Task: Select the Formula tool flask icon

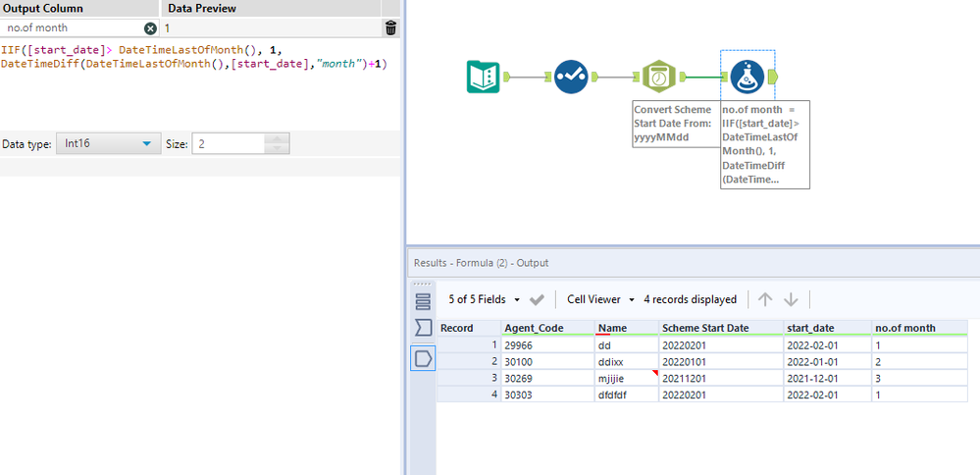Action: [x=747, y=77]
